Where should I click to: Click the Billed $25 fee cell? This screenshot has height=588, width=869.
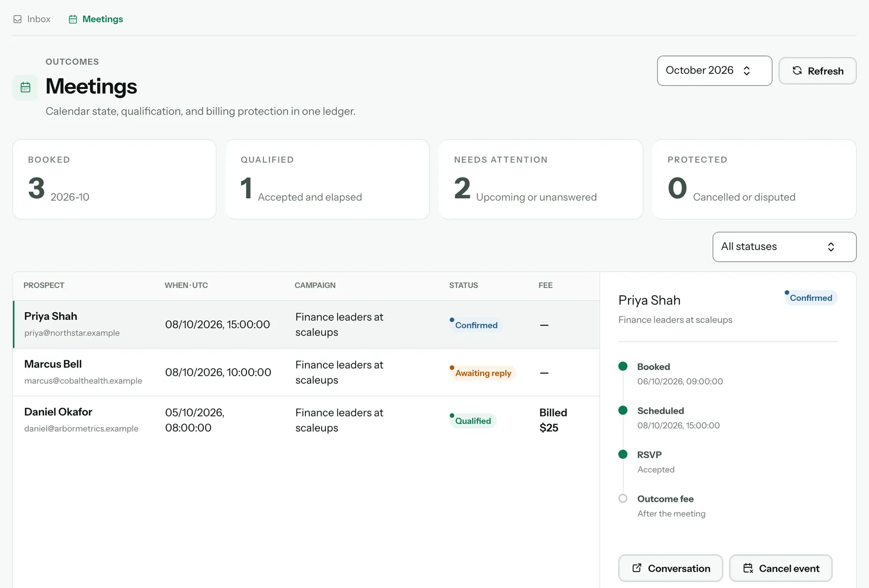[553, 420]
